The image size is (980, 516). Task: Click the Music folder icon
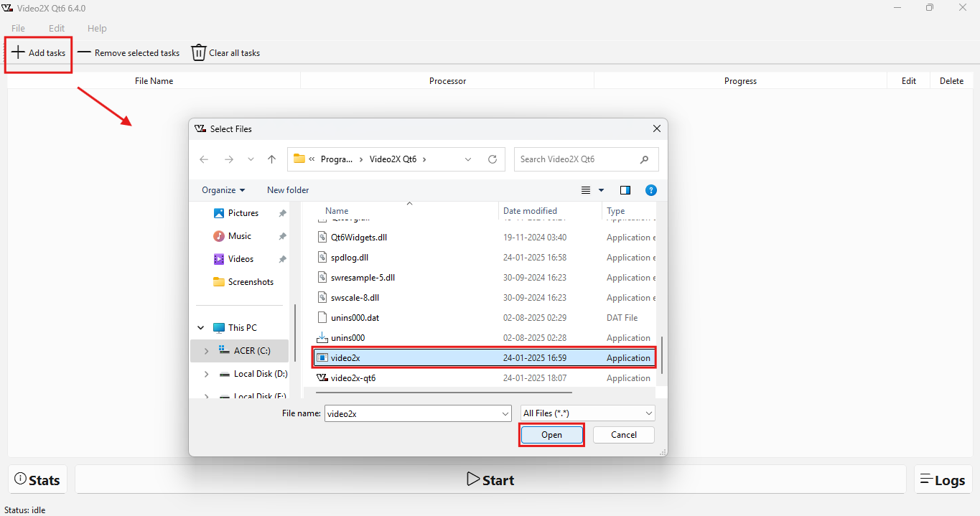pos(219,236)
